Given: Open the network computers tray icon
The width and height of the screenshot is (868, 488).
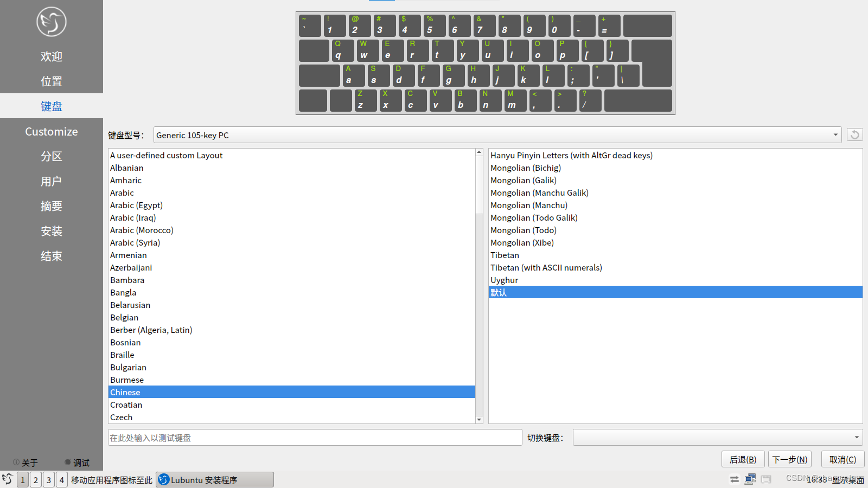Looking at the screenshot, I should 750,479.
